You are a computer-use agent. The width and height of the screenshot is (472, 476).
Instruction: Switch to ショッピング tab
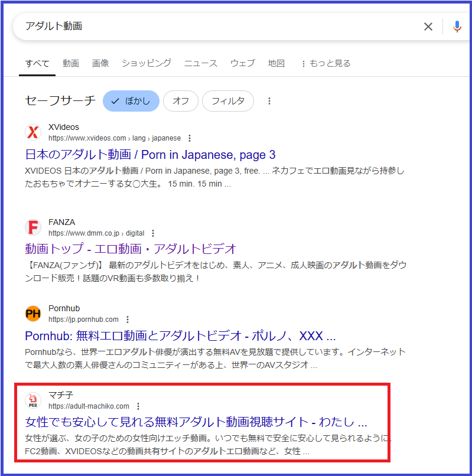147,63
